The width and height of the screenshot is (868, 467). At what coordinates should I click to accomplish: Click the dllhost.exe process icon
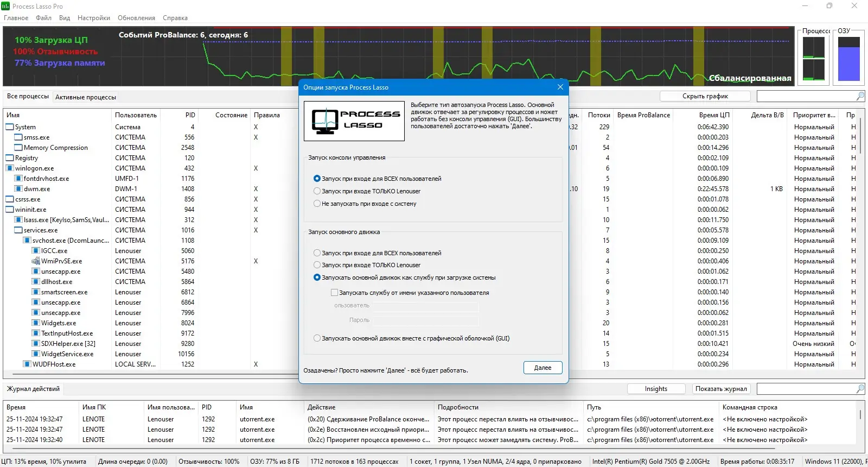(x=36, y=282)
